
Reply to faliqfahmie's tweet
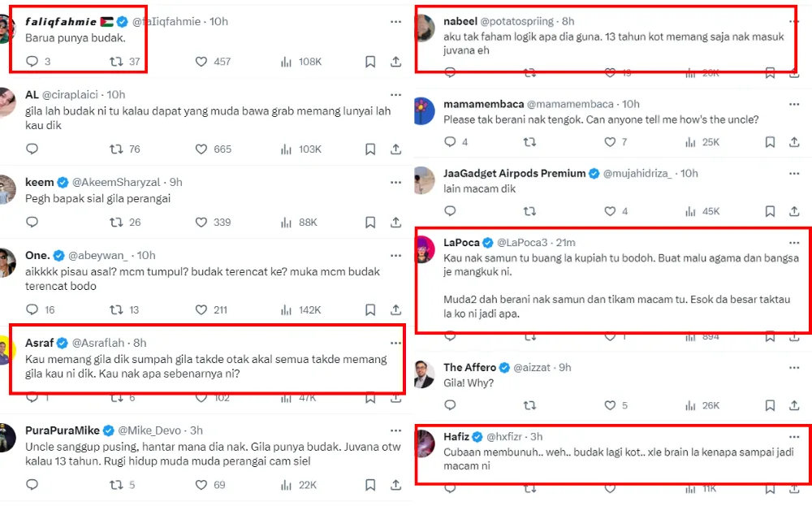32,62
